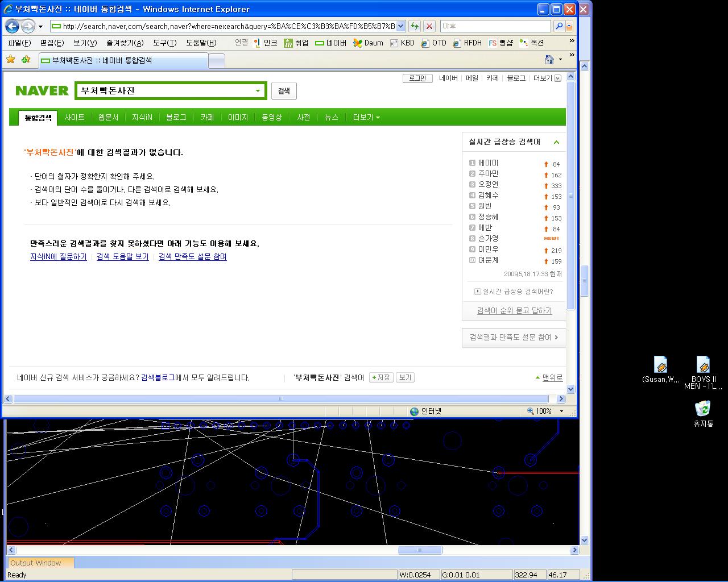Go forward with the browser Forward arrow
Viewport: 728px width, 582px height.
click(28, 26)
